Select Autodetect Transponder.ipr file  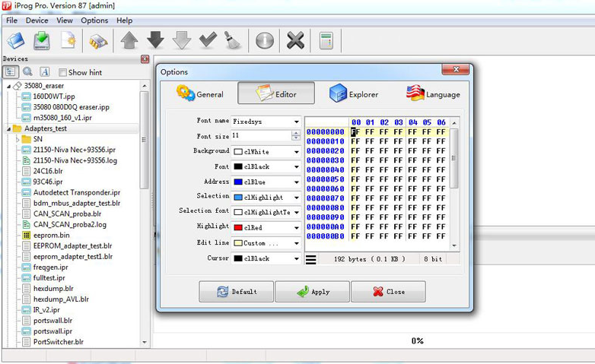tap(77, 192)
